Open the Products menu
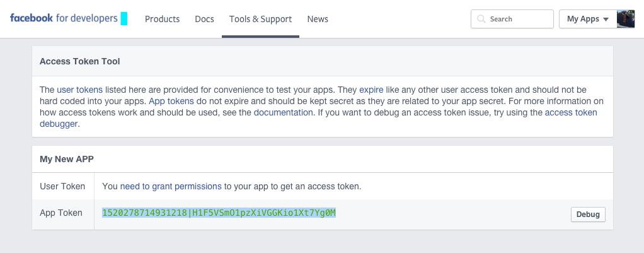 (162, 19)
